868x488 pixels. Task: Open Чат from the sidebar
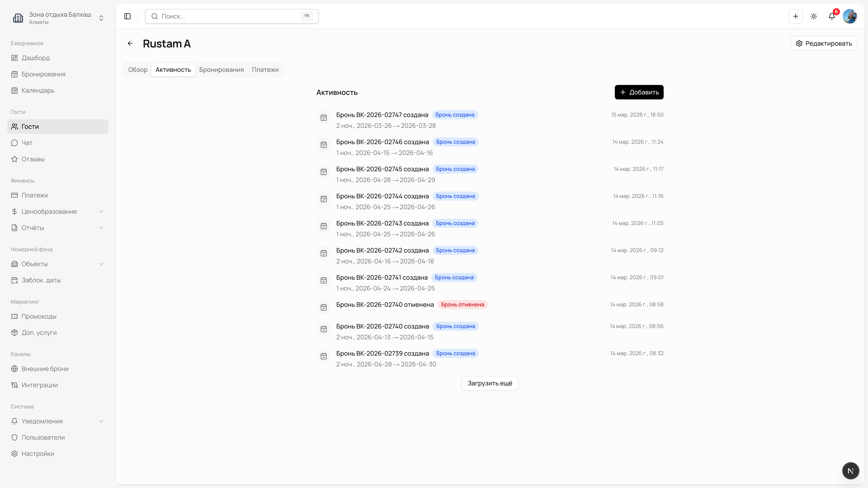click(27, 143)
